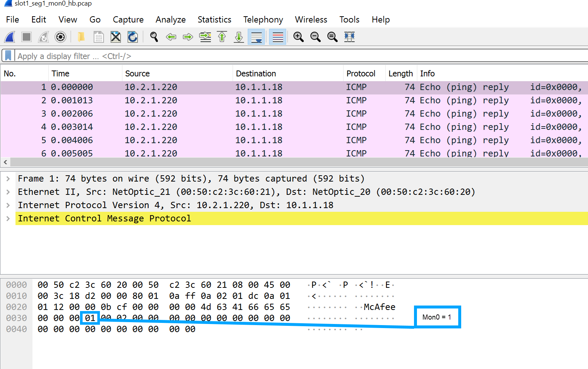Screen dimensions: 588x369
Task: Restart the current capture
Action: tap(44, 37)
